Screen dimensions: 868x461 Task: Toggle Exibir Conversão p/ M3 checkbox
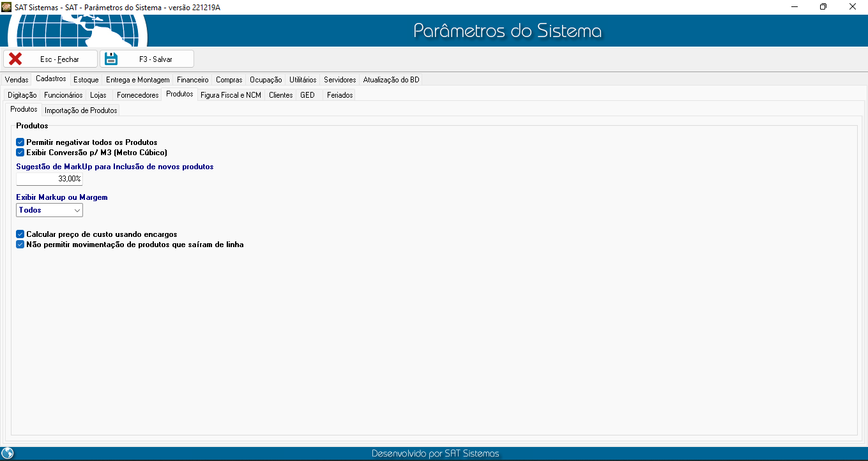(x=20, y=153)
